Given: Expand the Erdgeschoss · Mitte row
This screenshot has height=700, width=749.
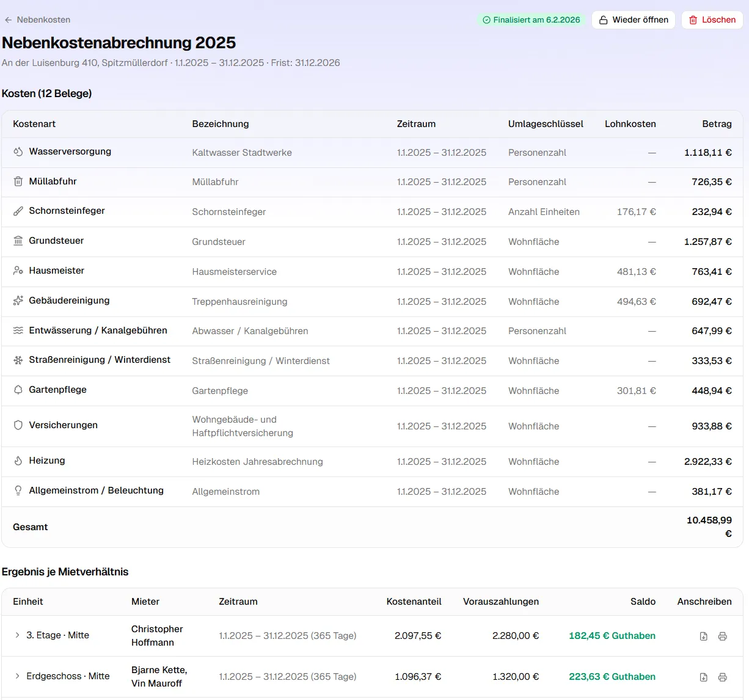Looking at the screenshot, I should pyautogui.click(x=17, y=676).
